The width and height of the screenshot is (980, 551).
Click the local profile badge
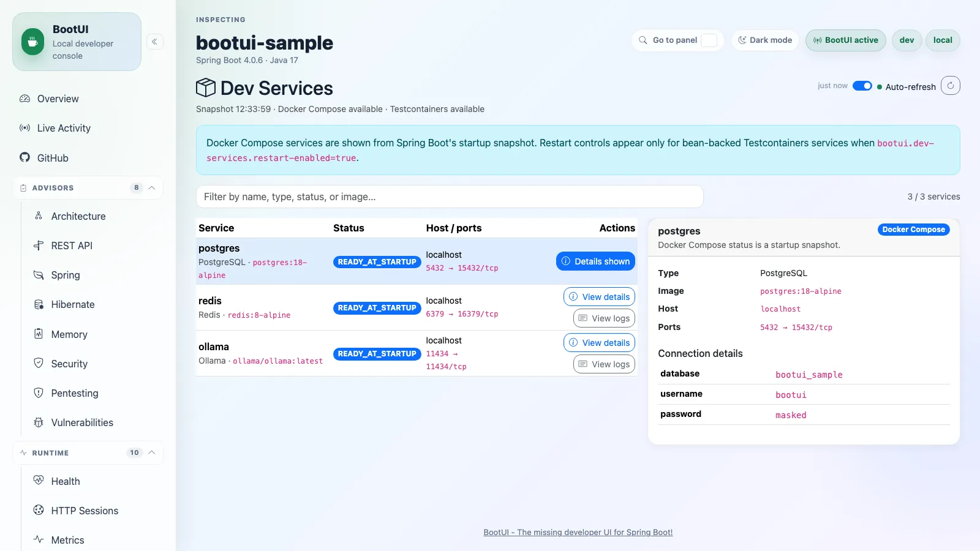tap(943, 40)
